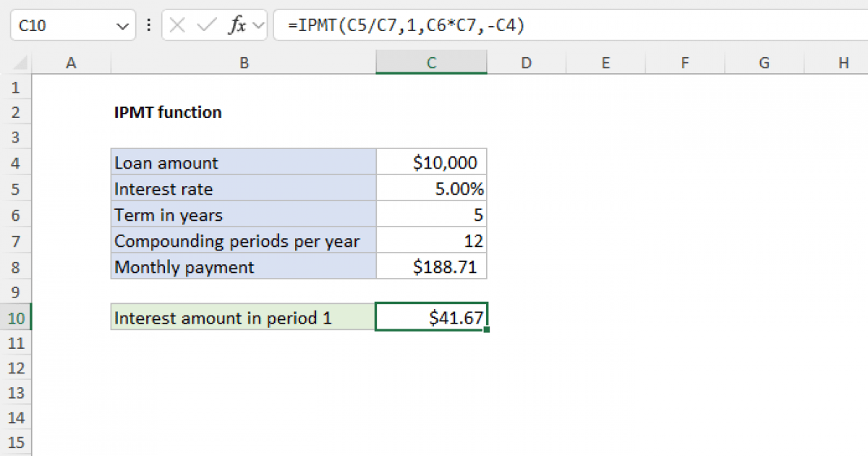Select Compounding periods per year cell

244,240
